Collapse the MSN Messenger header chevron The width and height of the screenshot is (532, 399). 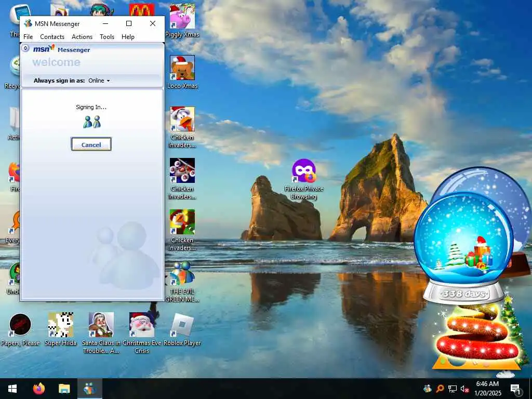pyautogui.click(x=25, y=48)
